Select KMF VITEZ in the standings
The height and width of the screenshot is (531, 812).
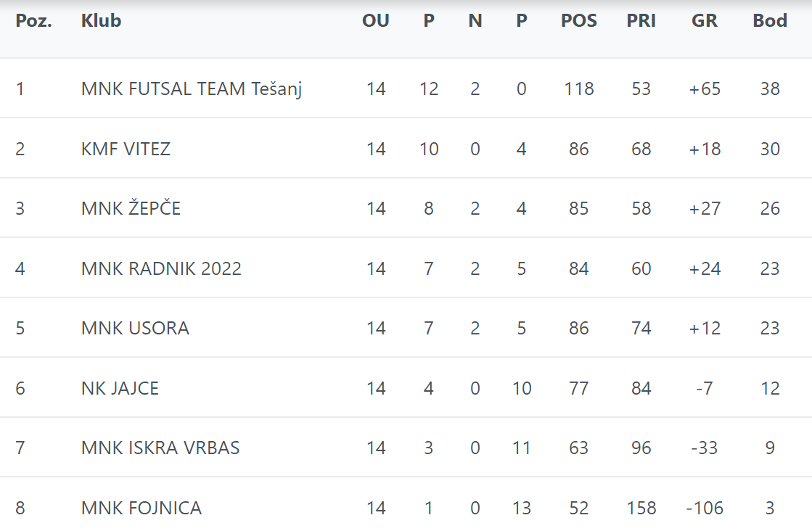pos(126,149)
